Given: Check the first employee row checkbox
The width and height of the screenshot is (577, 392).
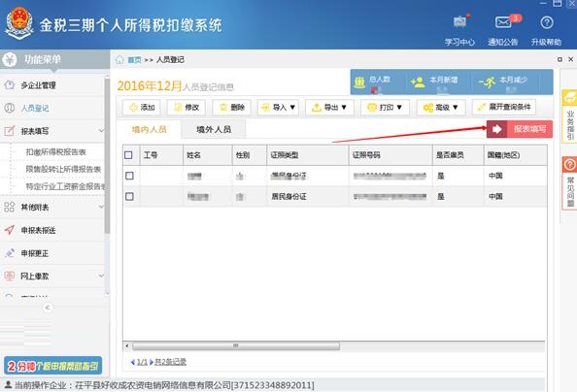Looking at the screenshot, I should click(129, 176).
